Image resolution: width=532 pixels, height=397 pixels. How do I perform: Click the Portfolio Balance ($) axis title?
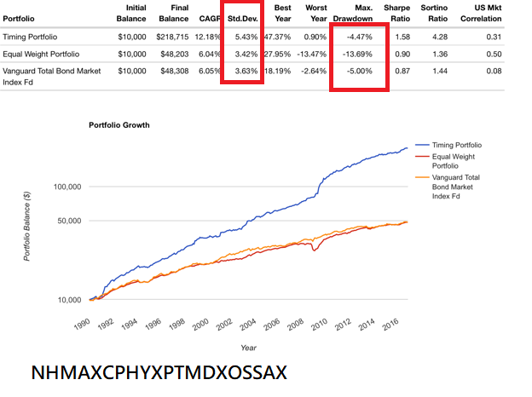[26, 226]
